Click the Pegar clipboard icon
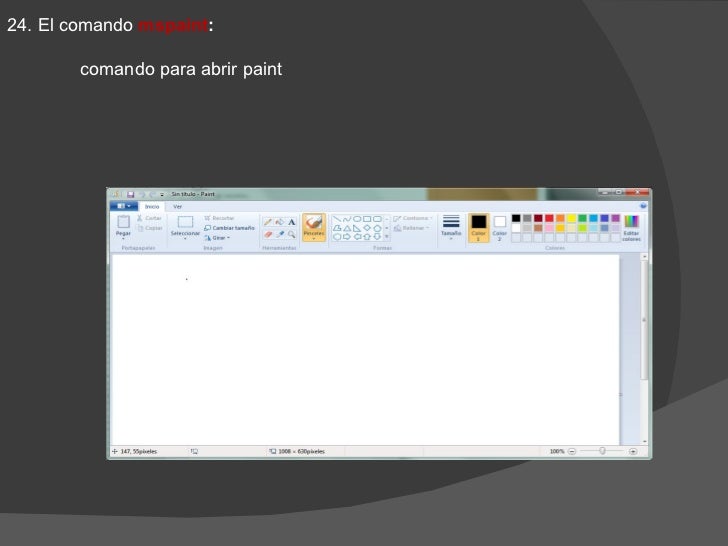Viewport: 728px width, 546px height. tap(123, 222)
